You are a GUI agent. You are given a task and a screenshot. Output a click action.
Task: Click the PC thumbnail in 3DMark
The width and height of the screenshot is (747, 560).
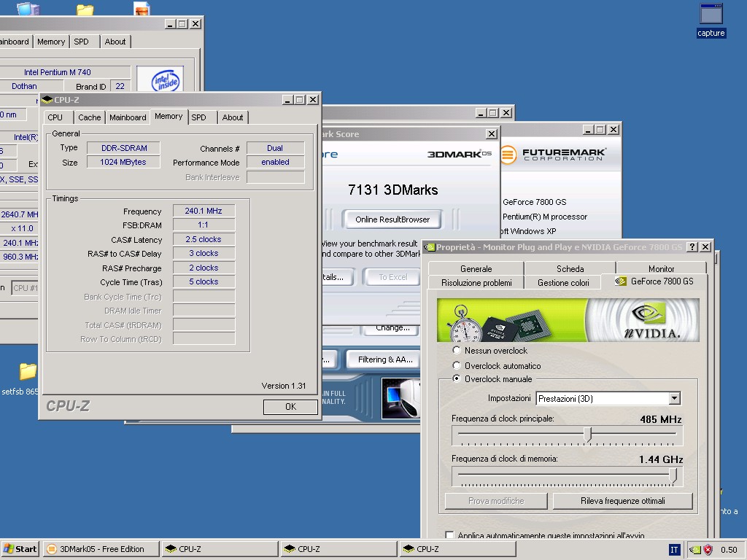400,397
